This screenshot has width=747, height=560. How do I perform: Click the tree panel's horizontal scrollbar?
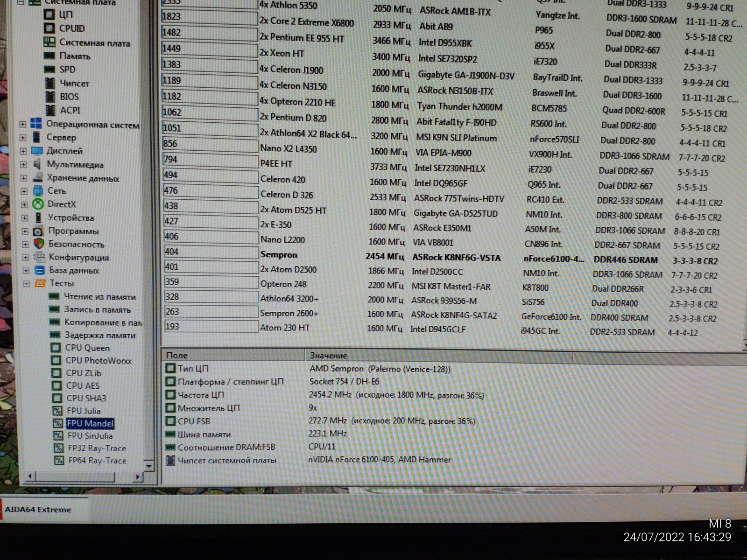[84, 476]
